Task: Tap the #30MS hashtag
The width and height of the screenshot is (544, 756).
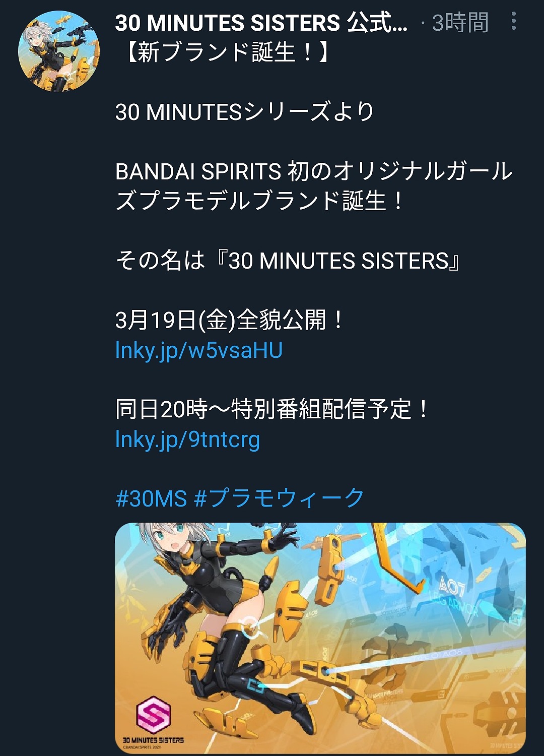Action: click(152, 498)
